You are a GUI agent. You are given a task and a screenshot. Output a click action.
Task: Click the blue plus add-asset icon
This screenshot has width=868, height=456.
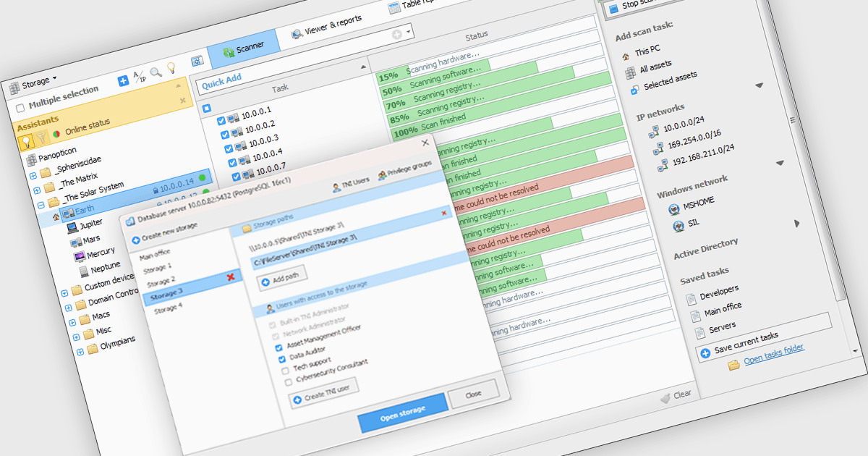click(123, 80)
